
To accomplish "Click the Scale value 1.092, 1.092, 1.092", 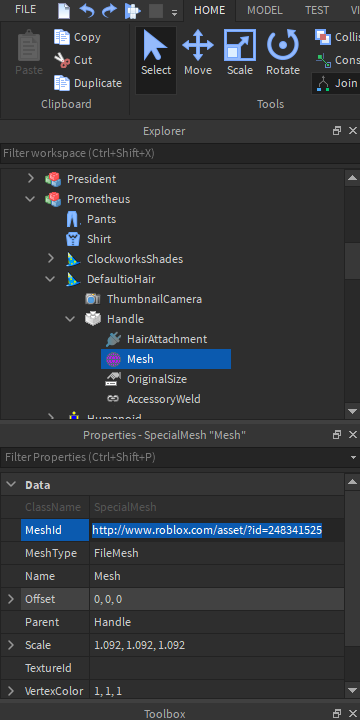I will tap(217, 645).
